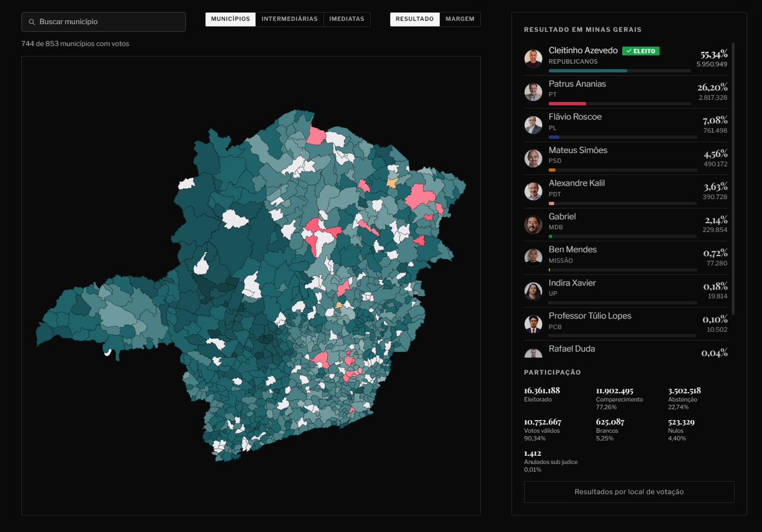Open Indira Xavier's candidate photo
Image resolution: width=762 pixels, height=532 pixels.
pos(533,291)
